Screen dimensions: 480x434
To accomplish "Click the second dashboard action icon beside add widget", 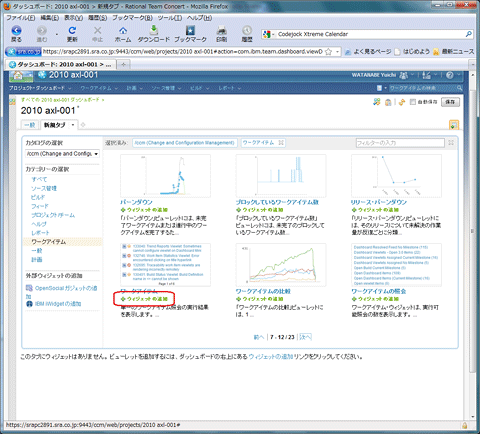I will 388,102.
